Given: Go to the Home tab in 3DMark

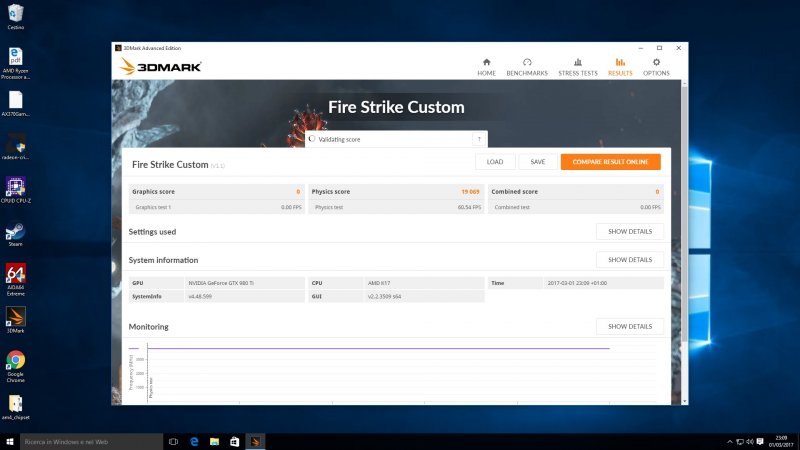Looking at the screenshot, I should (486, 67).
